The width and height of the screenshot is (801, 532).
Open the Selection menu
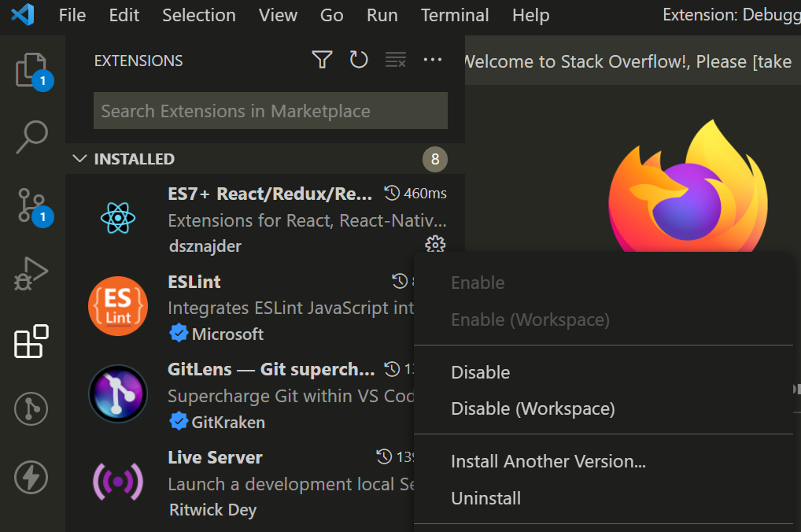[199, 15]
